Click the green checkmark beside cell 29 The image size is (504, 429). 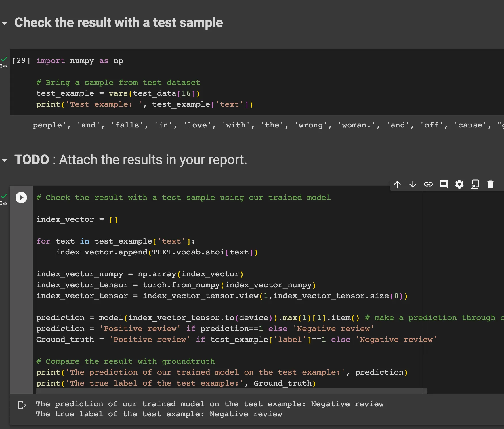(4, 59)
